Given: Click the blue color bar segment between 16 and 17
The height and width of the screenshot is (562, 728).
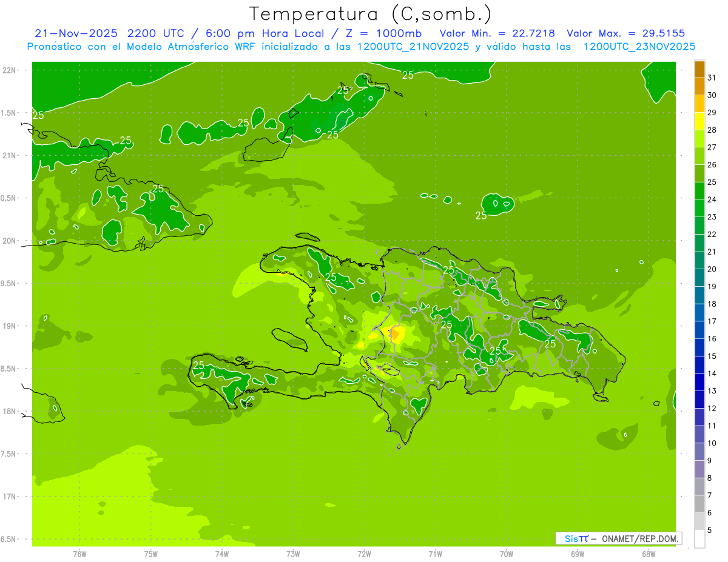Looking at the screenshot, I should pyautogui.click(x=699, y=330).
